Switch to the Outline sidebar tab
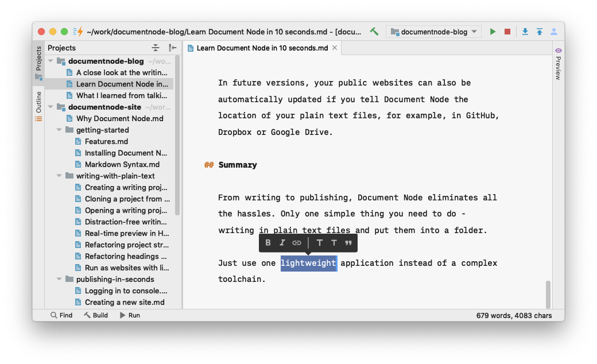The width and height of the screenshot is (597, 364). pos(38,106)
